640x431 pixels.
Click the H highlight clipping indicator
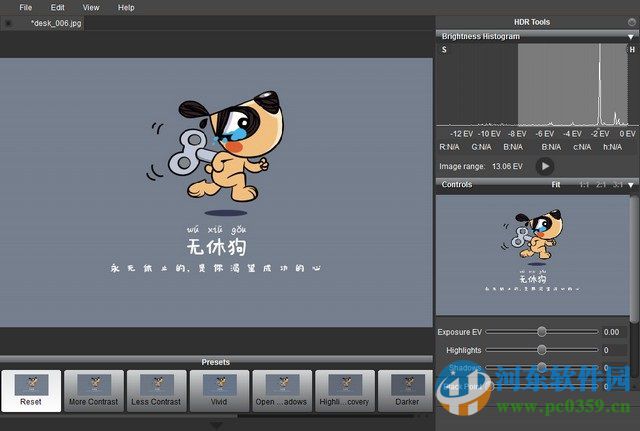click(632, 49)
